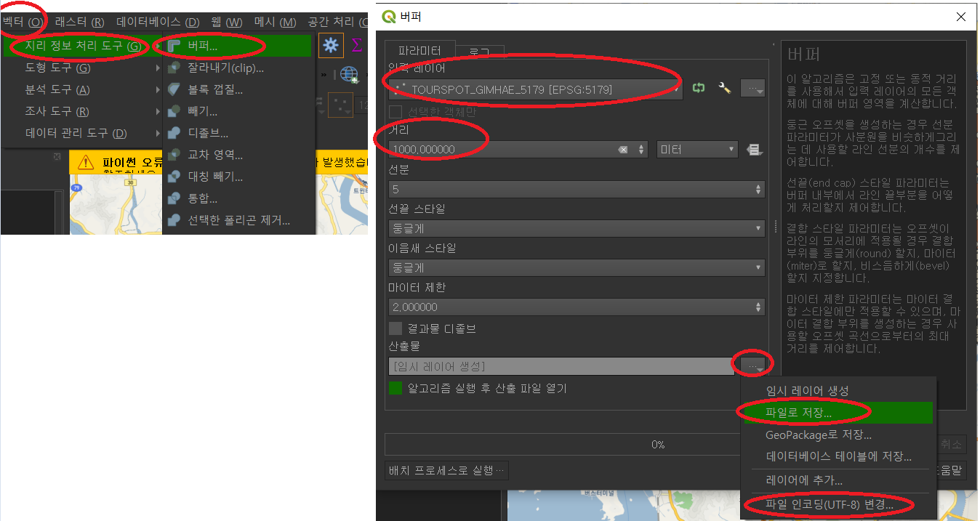Click the buffer icon beside 버퍼...
980x521 pixels.
(x=174, y=47)
